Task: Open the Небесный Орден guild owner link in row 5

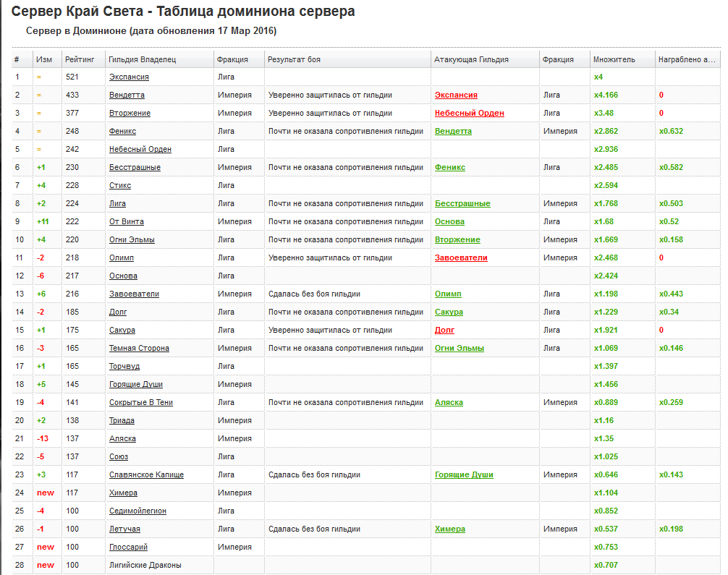Action: pyautogui.click(x=140, y=150)
